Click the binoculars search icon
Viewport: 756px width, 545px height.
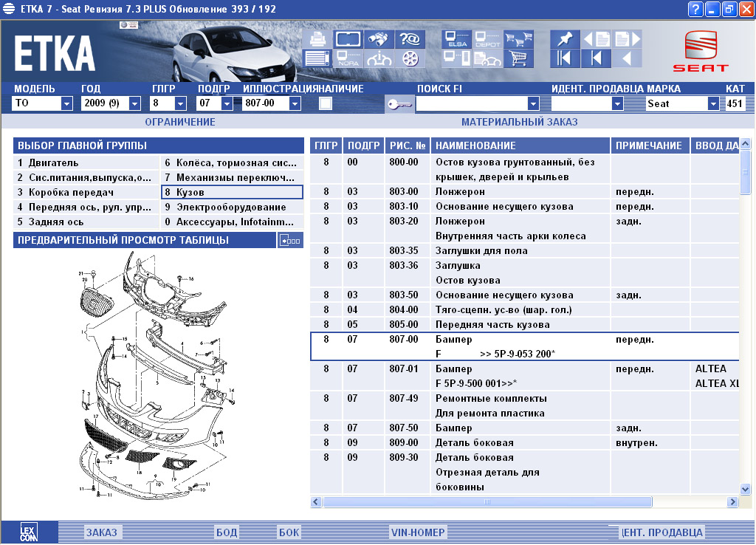pos(379,38)
